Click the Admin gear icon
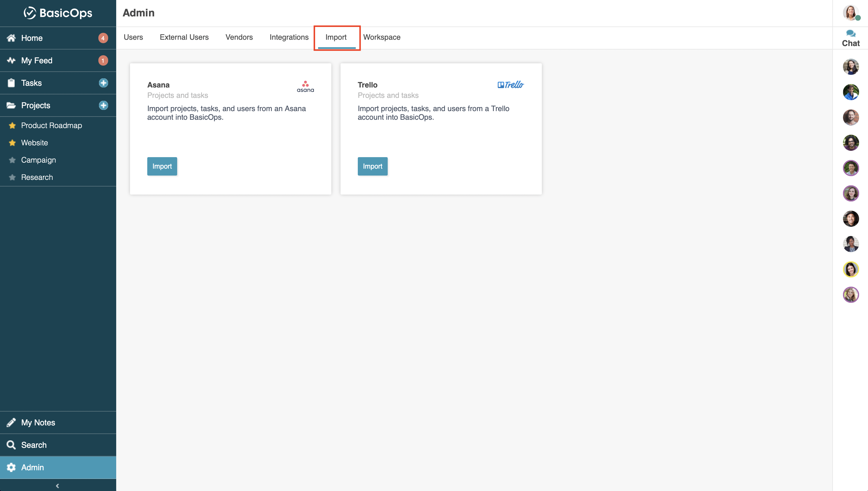This screenshot has width=868, height=491. coord(11,467)
